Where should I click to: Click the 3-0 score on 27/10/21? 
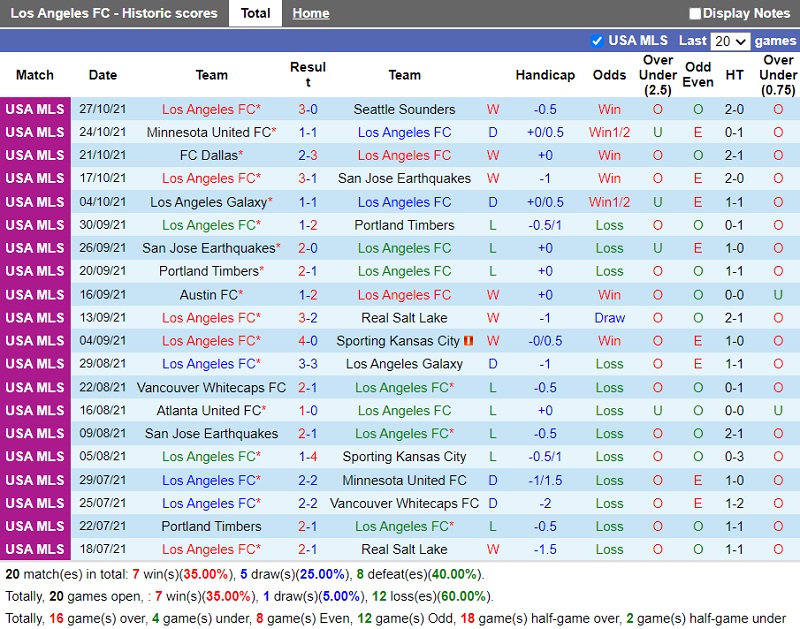[308, 110]
